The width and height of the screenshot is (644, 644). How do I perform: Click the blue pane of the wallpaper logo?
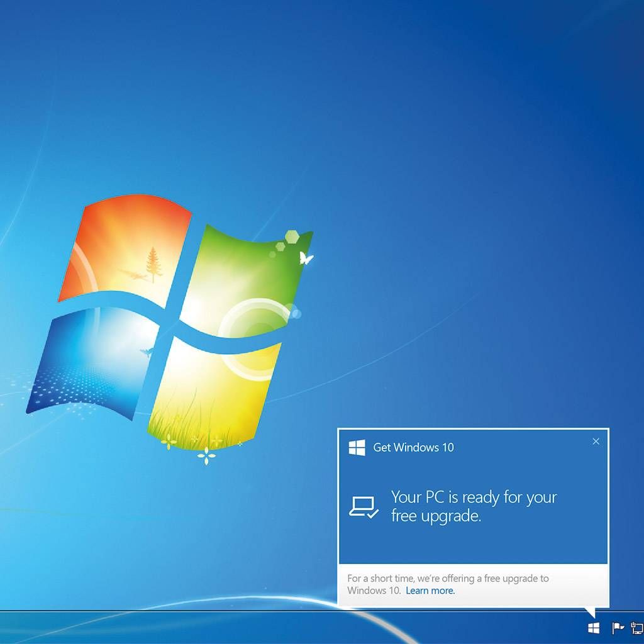click(94, 362)
